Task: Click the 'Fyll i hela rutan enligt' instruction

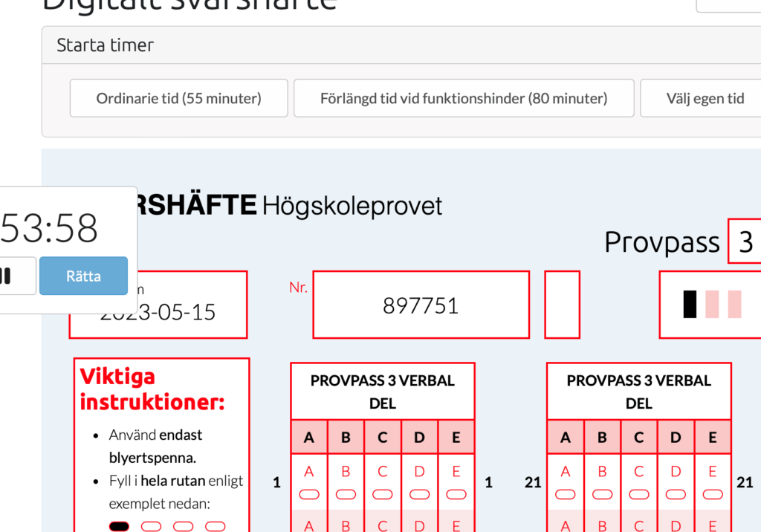Action: pyautogui.click(x=175, y=481)
